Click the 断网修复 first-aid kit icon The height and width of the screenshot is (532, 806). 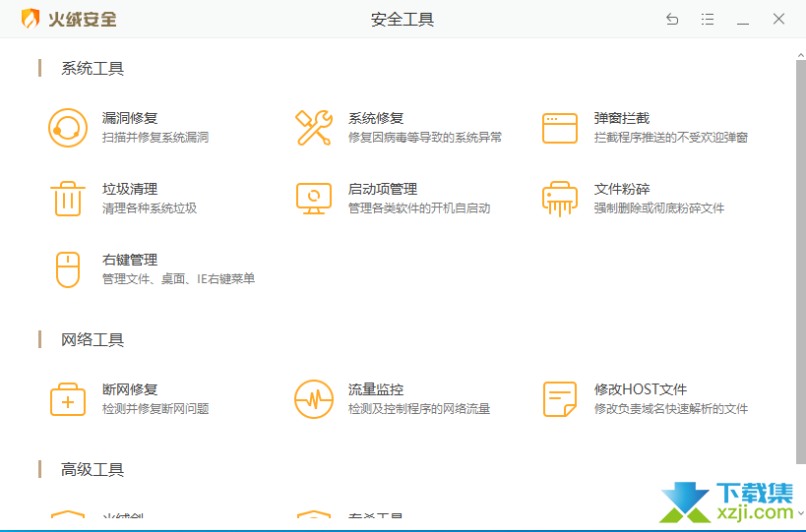point(68,399)
